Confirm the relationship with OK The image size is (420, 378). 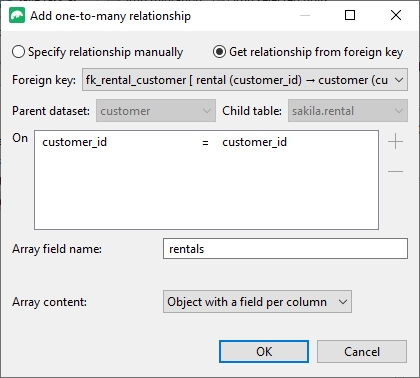point(264,351)
